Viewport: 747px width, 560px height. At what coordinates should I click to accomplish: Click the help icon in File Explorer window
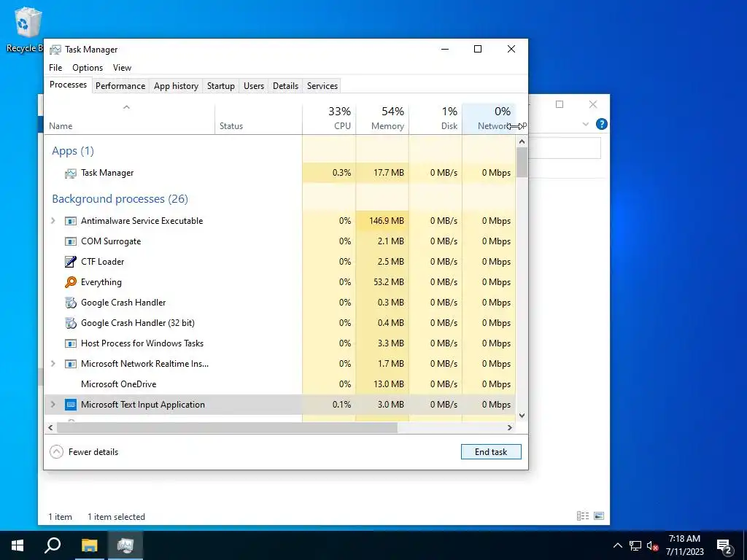click(602, 124)
